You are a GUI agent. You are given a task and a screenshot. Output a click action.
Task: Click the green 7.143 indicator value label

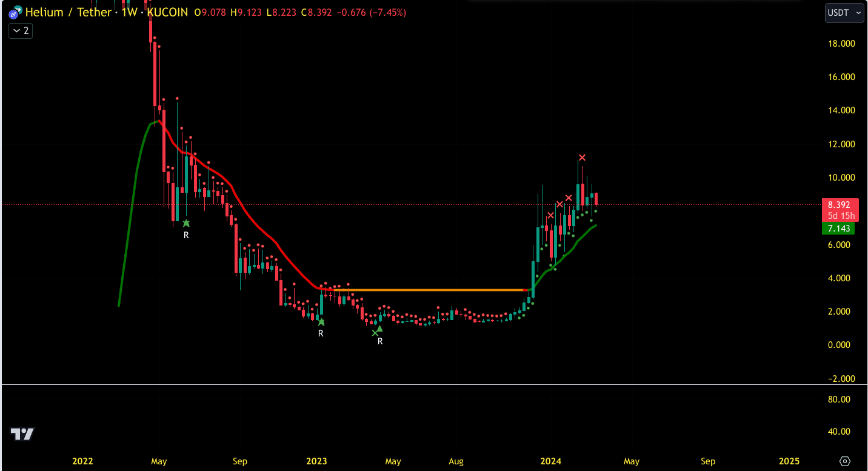pyautogui.click(x=838, y=229)
